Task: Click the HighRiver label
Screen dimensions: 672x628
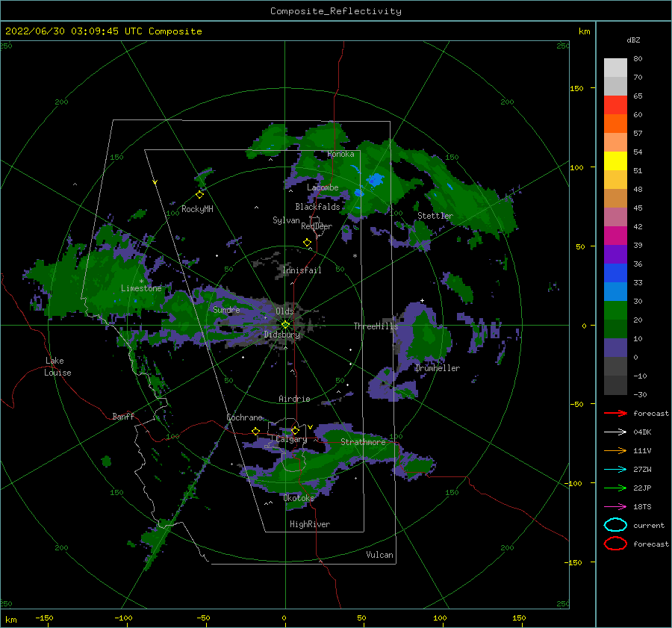Action: coord(310,524)
